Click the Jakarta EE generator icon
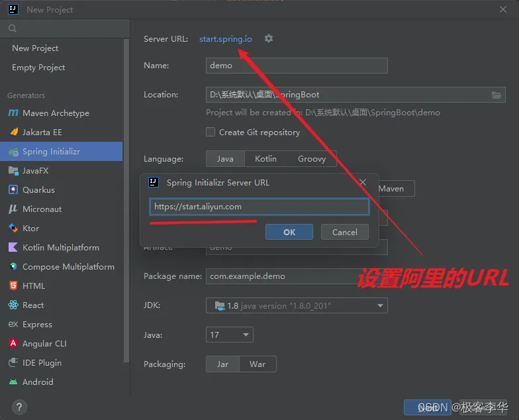Screen dimensions: 519x420 point(13,132)
